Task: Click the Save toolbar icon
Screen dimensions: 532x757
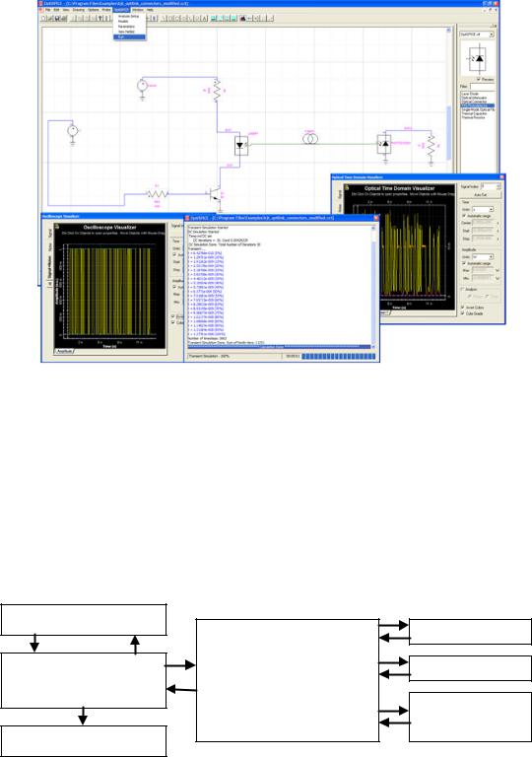Action: click(x=57, y=19)
